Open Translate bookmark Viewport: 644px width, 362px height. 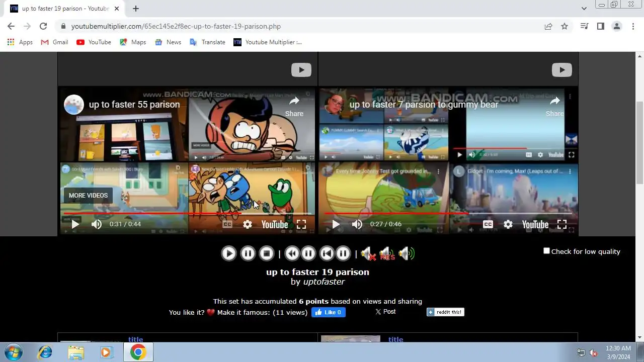tap(207, 42)
